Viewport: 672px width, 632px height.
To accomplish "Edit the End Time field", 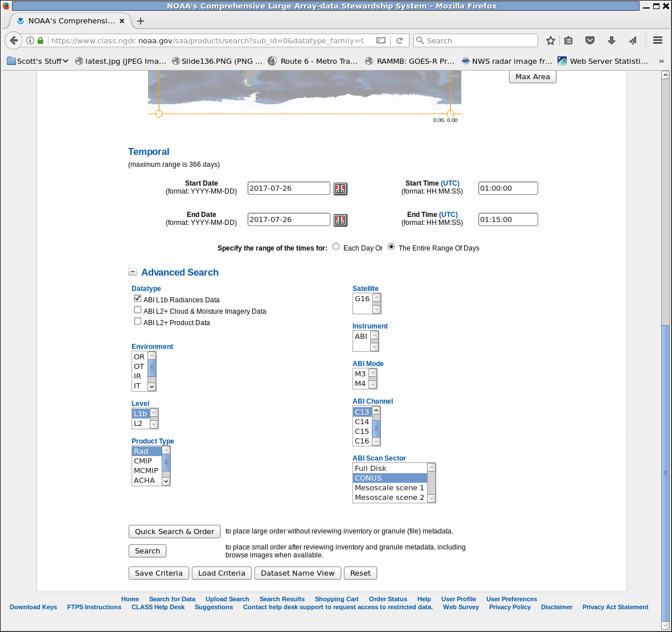I will [x=508, y=219].
